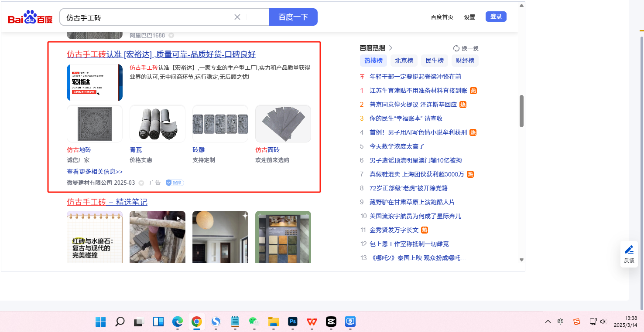Open the ad title 仿古手工砖认准 [宏裕达]

coord(161,54)
